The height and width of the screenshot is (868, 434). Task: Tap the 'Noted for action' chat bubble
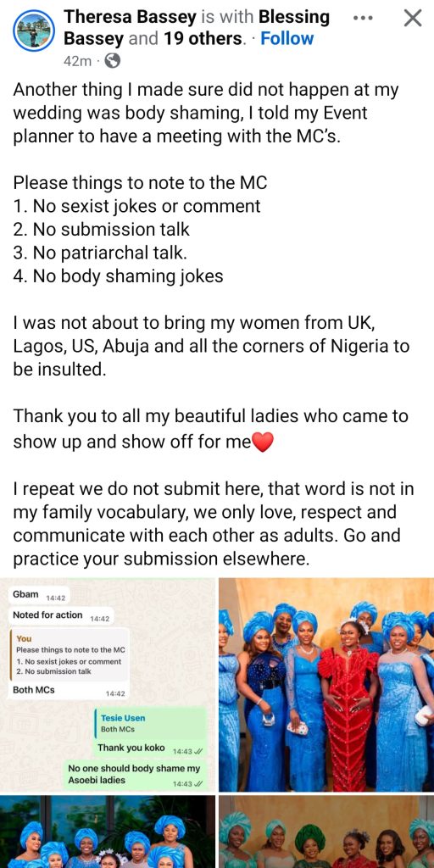[61, 615]
